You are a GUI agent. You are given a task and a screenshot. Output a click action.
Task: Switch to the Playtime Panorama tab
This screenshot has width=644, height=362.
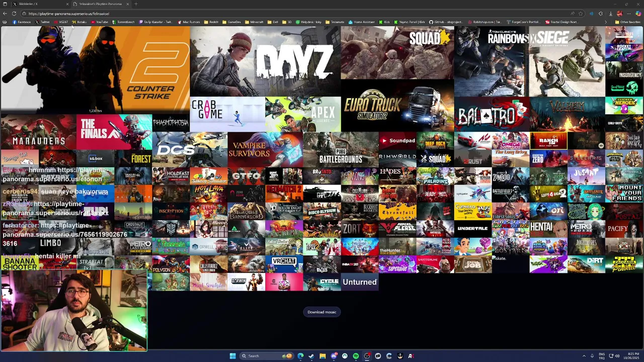pyautogui.click(x=101, y=4)
